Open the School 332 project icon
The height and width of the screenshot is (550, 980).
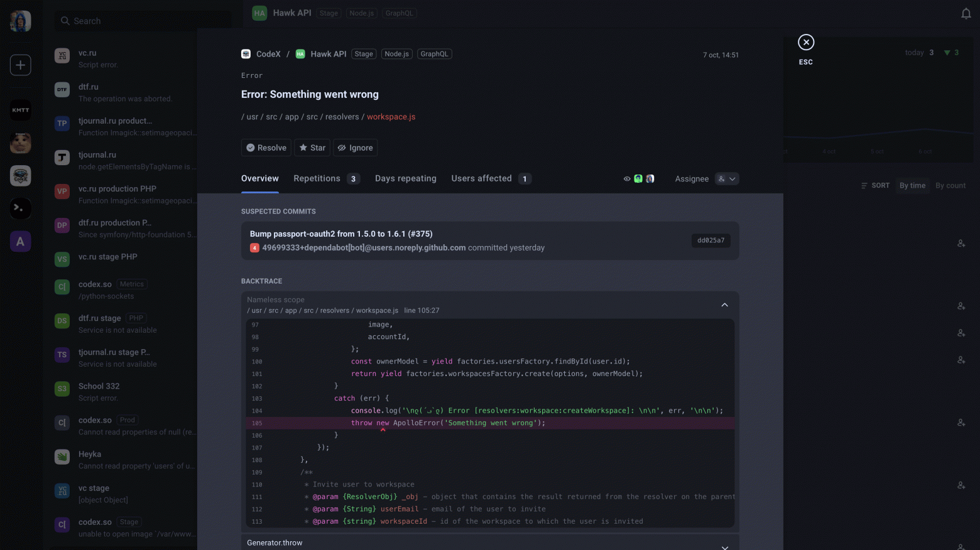click(x=62, y=389)
